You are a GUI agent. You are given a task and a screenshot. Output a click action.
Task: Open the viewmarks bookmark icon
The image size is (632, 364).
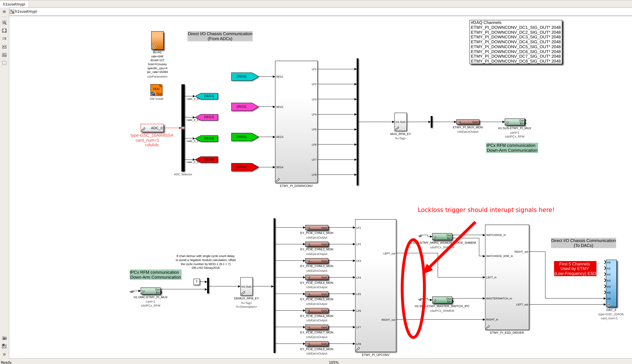[4, 346]
